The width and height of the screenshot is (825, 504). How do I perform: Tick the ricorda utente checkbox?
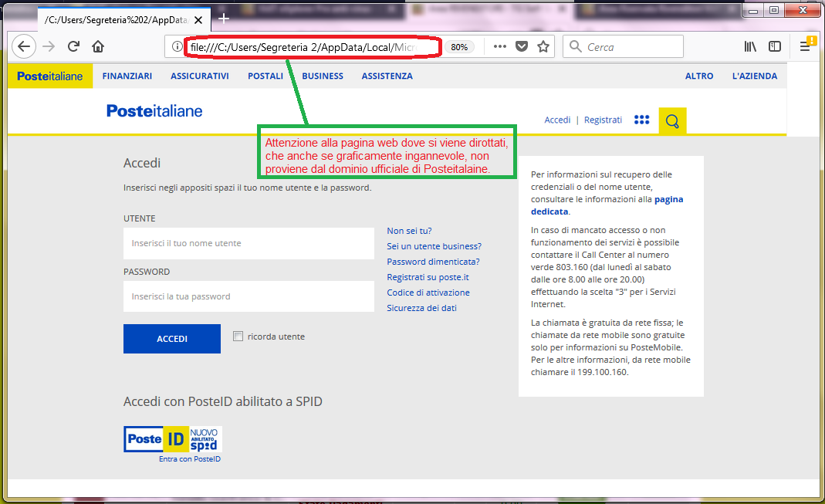coord(238,337)
